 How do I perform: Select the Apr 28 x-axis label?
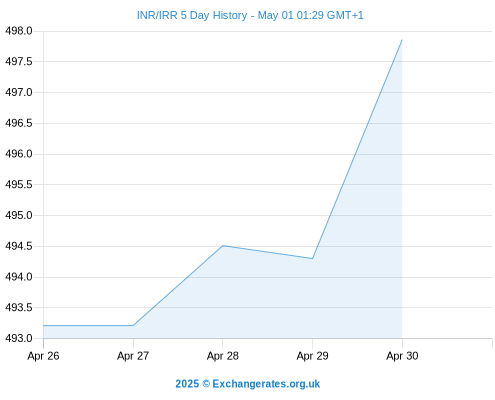pos(223,356)
